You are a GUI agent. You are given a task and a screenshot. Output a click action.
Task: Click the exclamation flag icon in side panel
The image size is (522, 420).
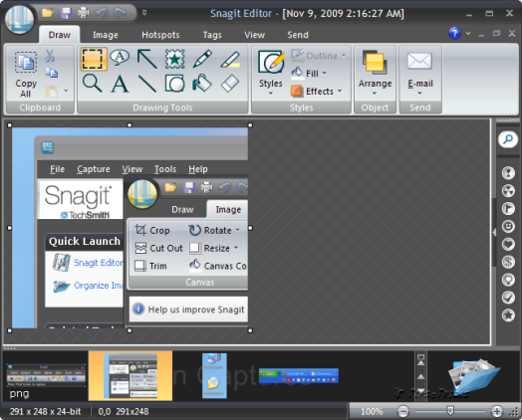pos(508,173)
